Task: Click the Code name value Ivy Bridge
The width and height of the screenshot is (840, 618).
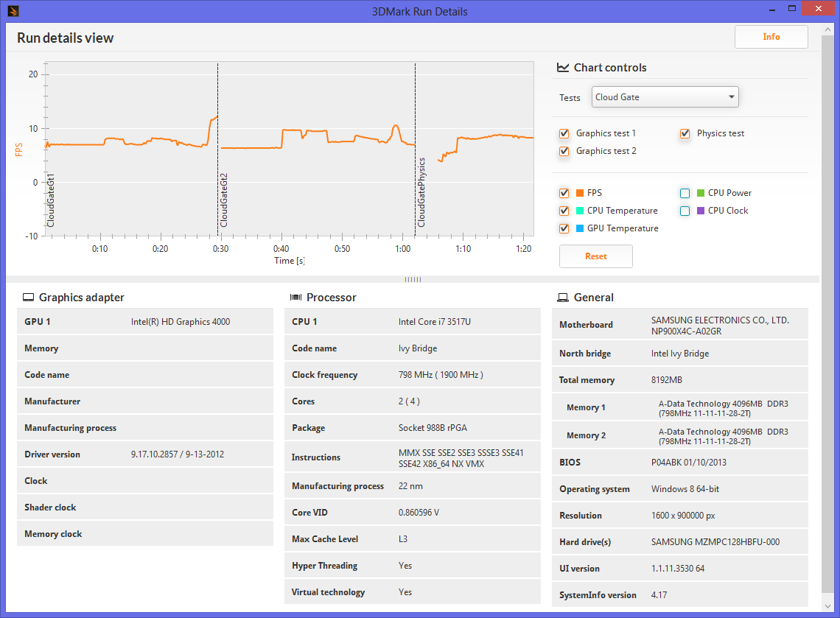Action: [418, 348]
